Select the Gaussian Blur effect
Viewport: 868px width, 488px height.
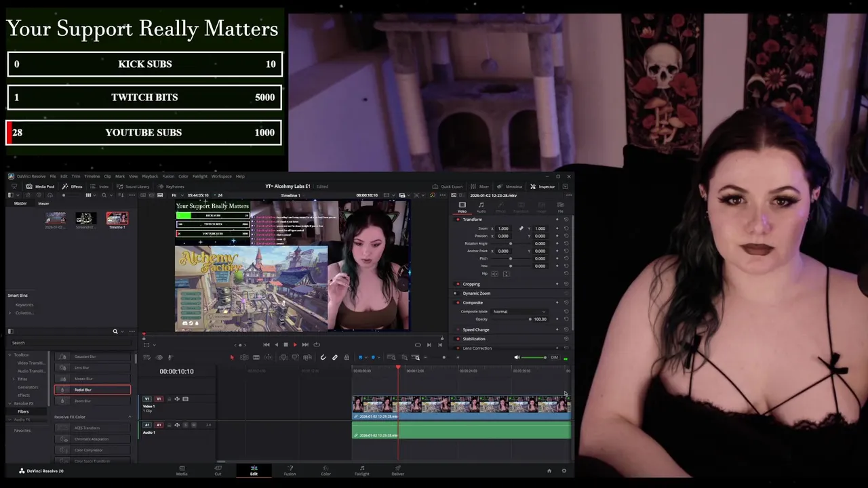pyautogui.click(x=92, y=357)
